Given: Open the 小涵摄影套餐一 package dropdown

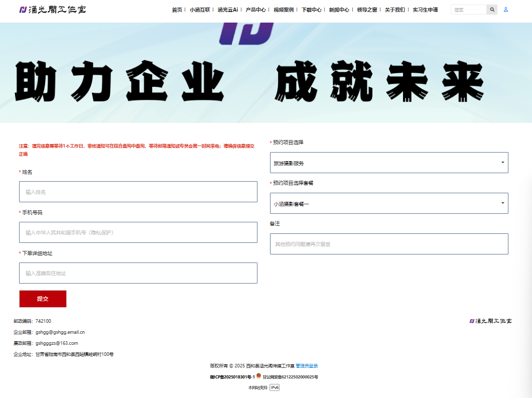Looking at the screenshot, I should click(x=389, y=203).
